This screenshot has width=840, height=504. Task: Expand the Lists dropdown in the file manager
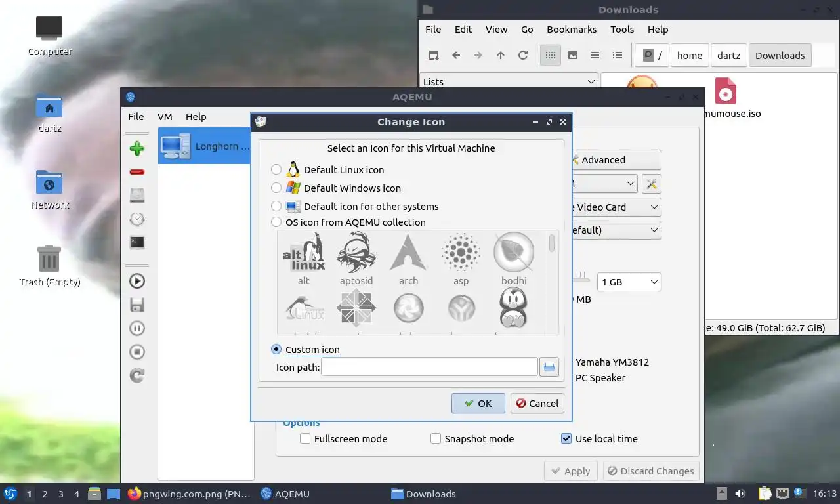coord(509,81)
